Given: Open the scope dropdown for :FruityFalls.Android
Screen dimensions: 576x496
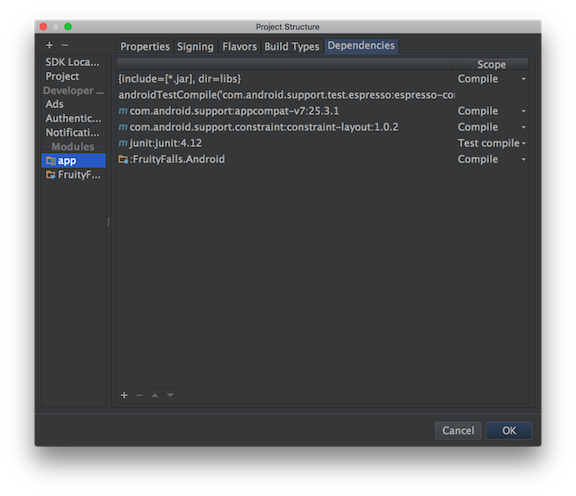Looking at the screenshot, I should pyautogui.click(x=523, y=159).
